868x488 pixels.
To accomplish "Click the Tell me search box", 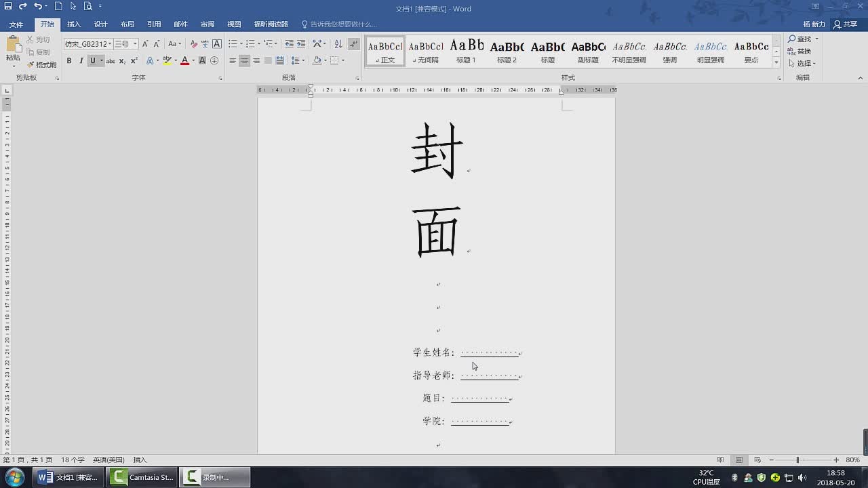I will point(339,24).
